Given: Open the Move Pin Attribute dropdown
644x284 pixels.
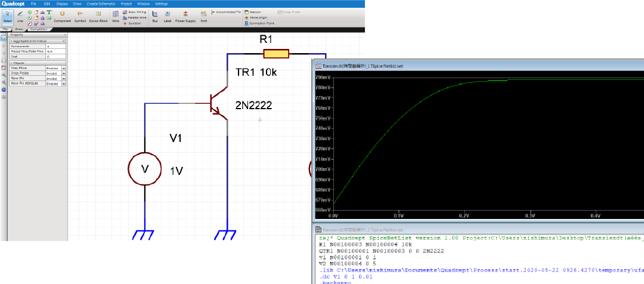Looking at the screenshot, I should tap(64, 84).
